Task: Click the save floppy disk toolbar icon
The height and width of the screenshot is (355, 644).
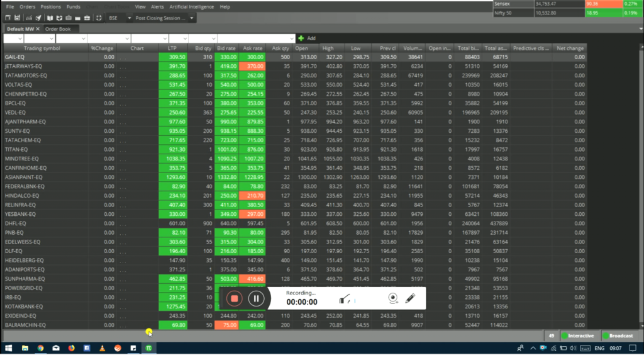Action: point(17,18)
